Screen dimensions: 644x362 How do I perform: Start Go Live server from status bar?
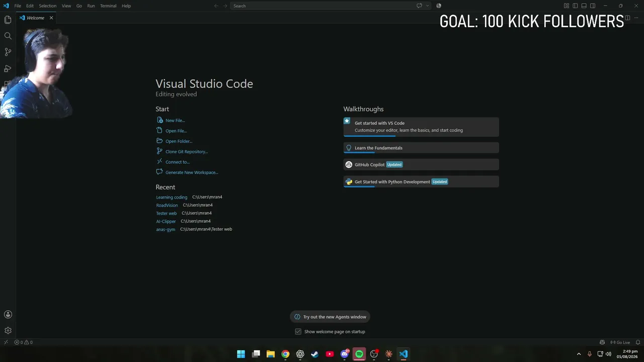(620, 342)
